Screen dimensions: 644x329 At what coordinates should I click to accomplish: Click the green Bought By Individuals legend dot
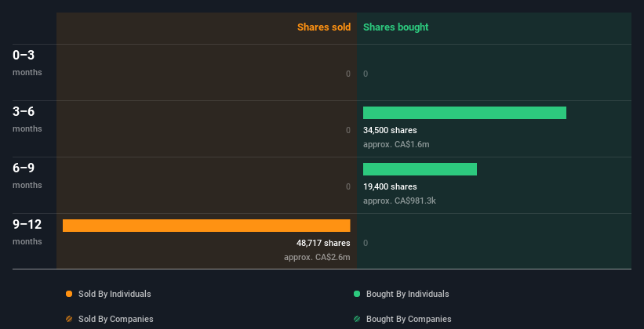point(357,294)
